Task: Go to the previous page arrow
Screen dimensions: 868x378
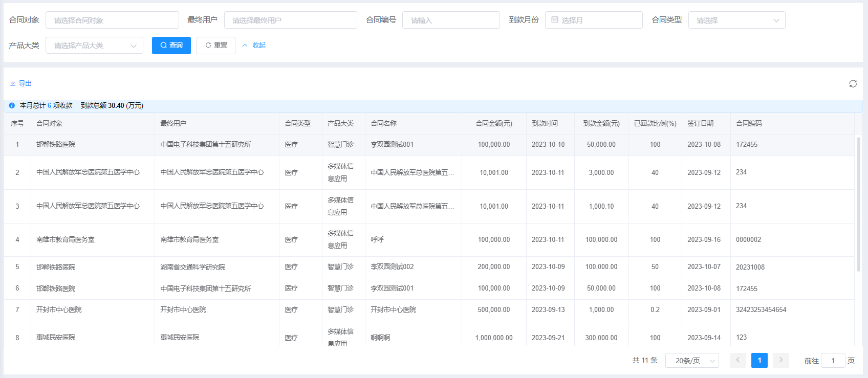Action: coord(737,360)
